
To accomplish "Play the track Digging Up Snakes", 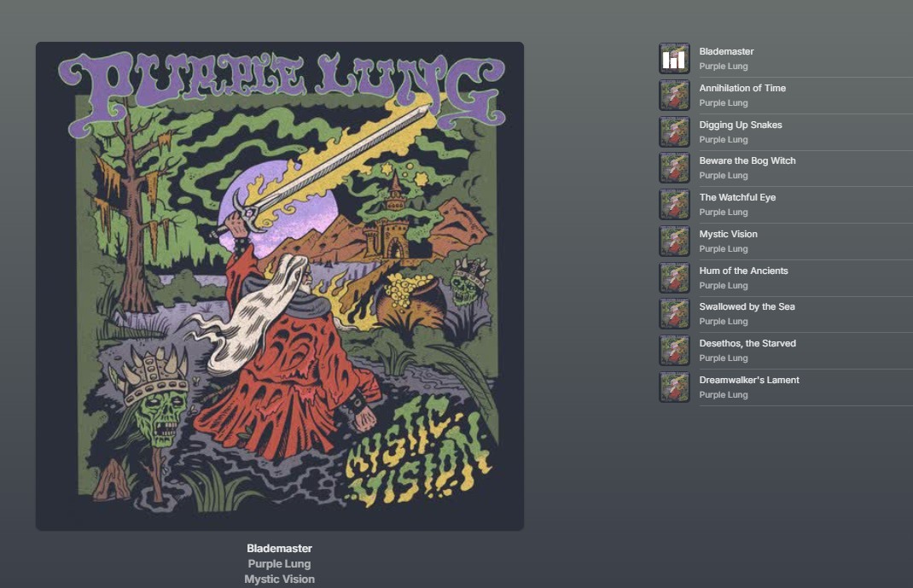I will (x=740, y=125).
